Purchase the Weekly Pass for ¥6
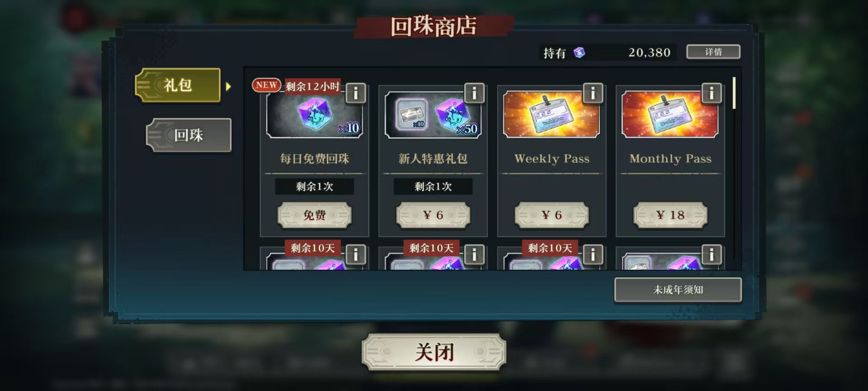This screenshot has width=868, height=391. point(552,215)
